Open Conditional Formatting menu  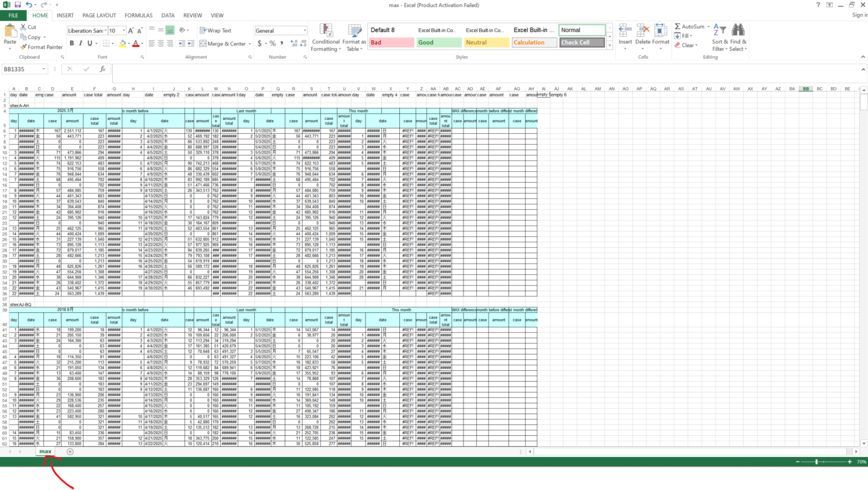point(326,38)
